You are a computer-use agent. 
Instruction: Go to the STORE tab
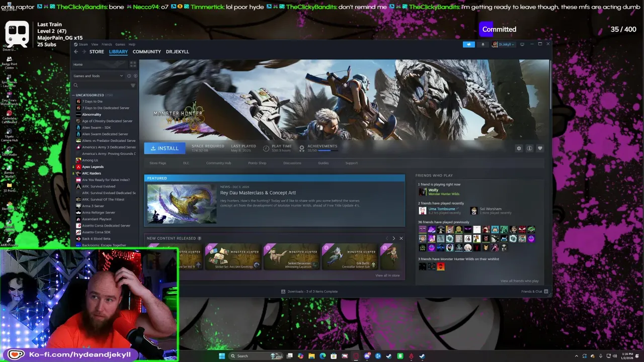click(97, 52)
